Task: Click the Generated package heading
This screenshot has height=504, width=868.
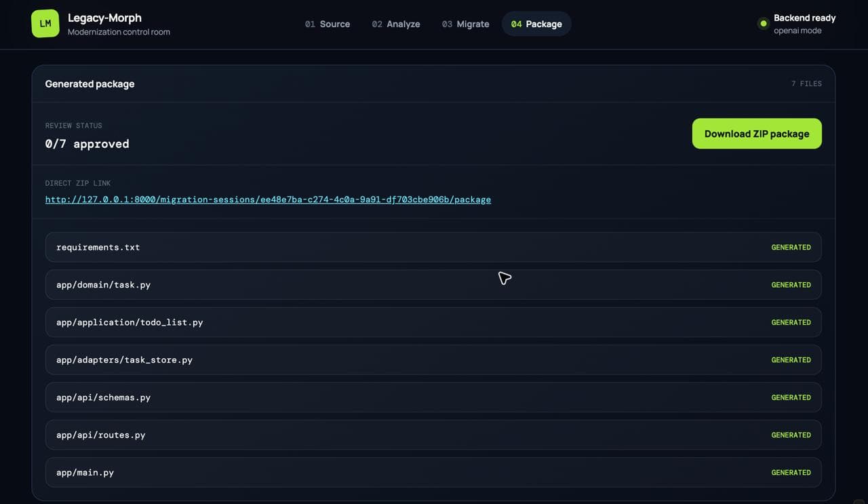Action: [x=90, y=84]
